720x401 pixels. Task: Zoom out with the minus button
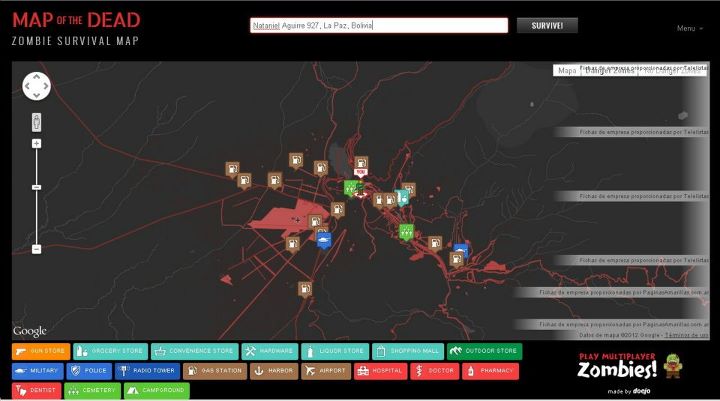pyautogui.click(x=36, y=249)
